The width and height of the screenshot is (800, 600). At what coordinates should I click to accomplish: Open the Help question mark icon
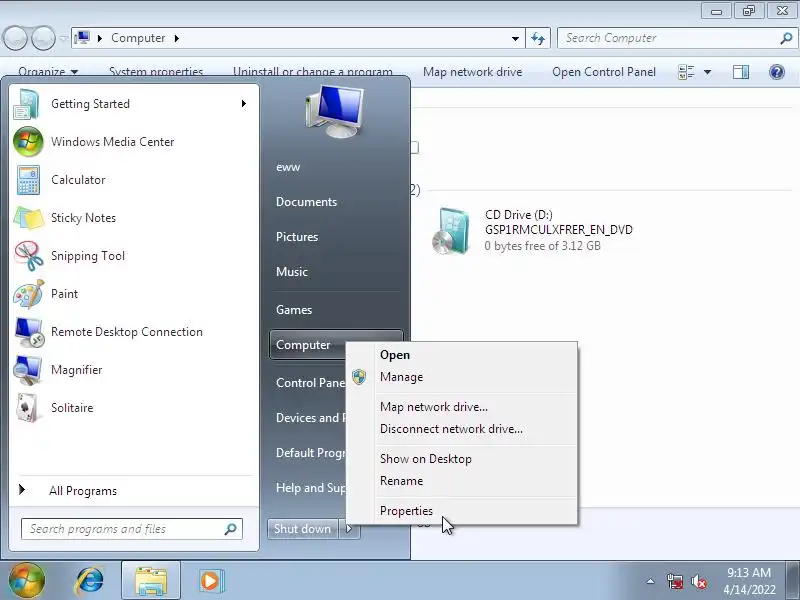click(777, 72)
